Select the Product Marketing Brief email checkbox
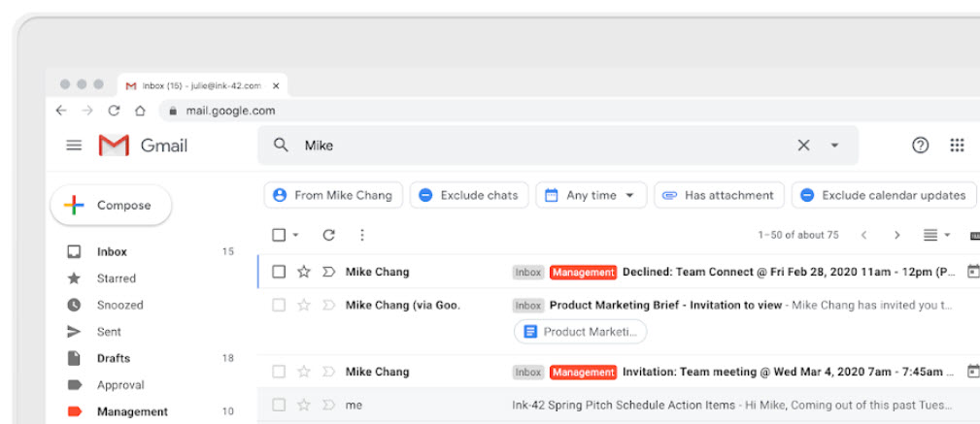The height and width of the screenshot is (424, 980). pyautogui.click(x=279, y=306)
